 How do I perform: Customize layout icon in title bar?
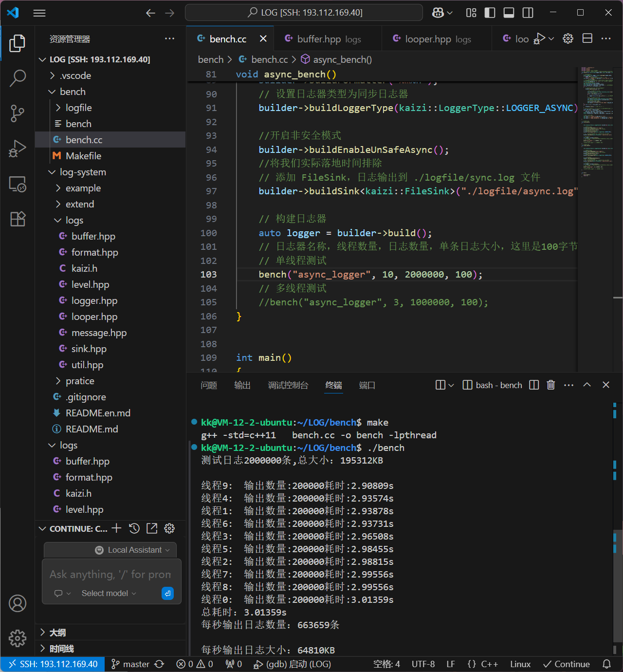coord(471,13)
